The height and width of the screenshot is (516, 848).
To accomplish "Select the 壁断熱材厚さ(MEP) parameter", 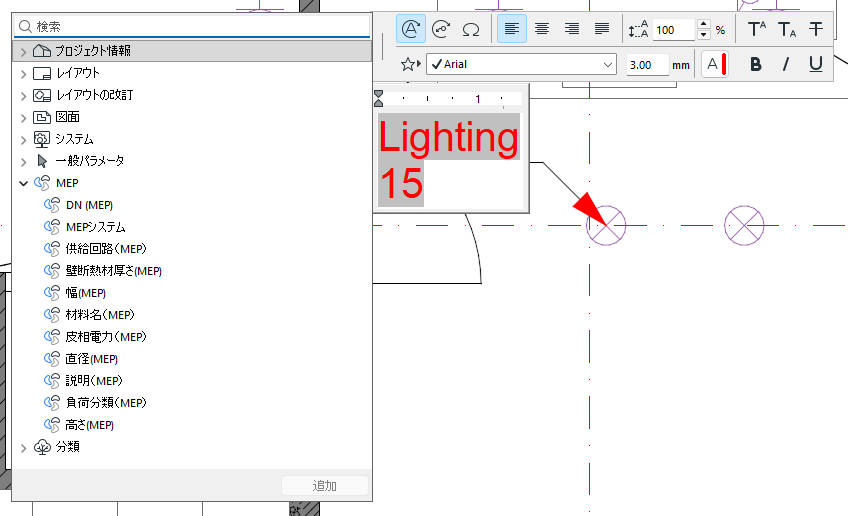I will pos(192,271).
